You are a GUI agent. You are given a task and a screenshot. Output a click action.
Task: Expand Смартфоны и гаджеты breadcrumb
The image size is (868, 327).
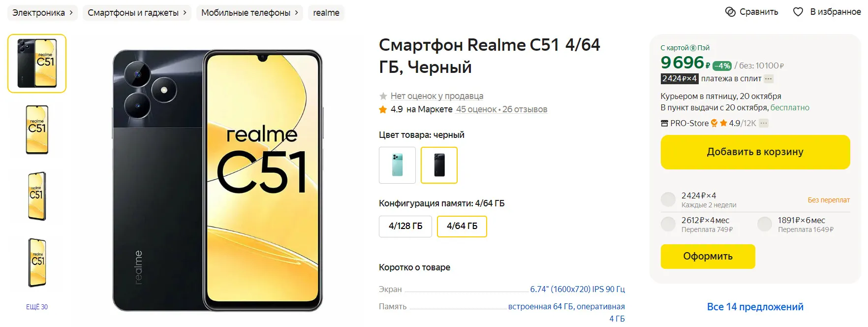(x=185, y=12)
